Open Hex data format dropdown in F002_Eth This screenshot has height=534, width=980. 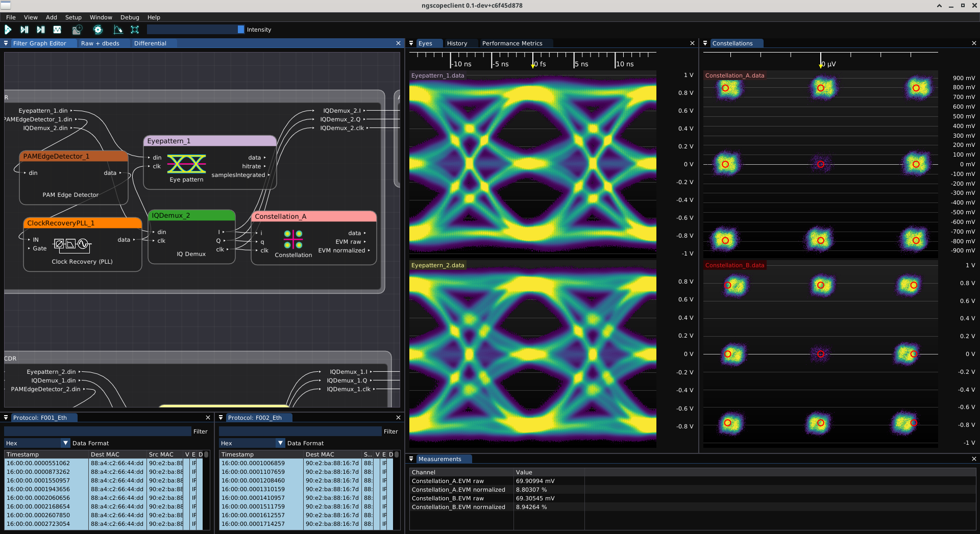click(x=252, y=443)
